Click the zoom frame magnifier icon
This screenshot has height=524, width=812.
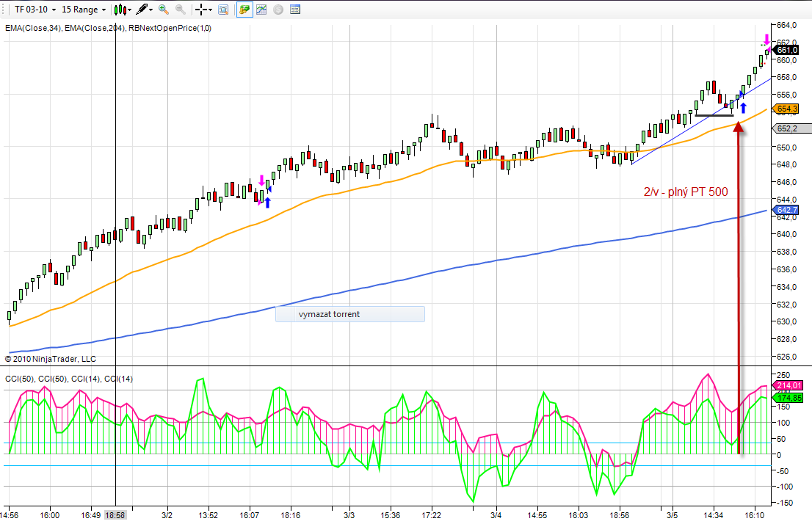223,10
